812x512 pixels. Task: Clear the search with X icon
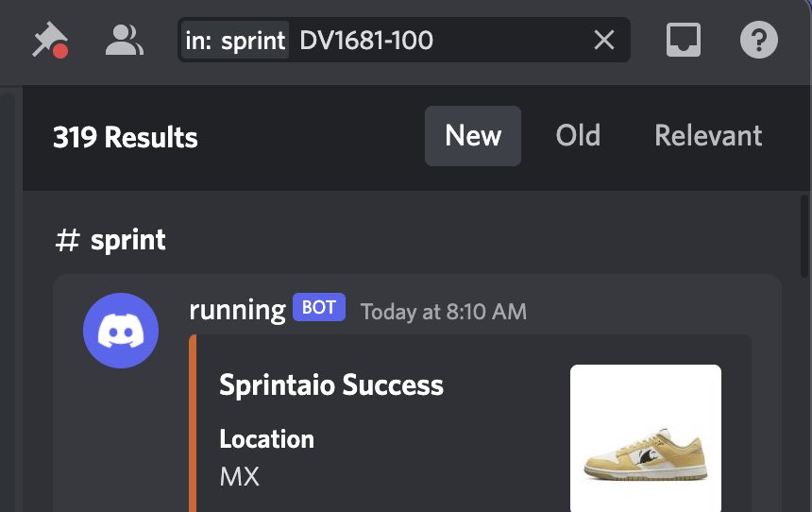604,40
